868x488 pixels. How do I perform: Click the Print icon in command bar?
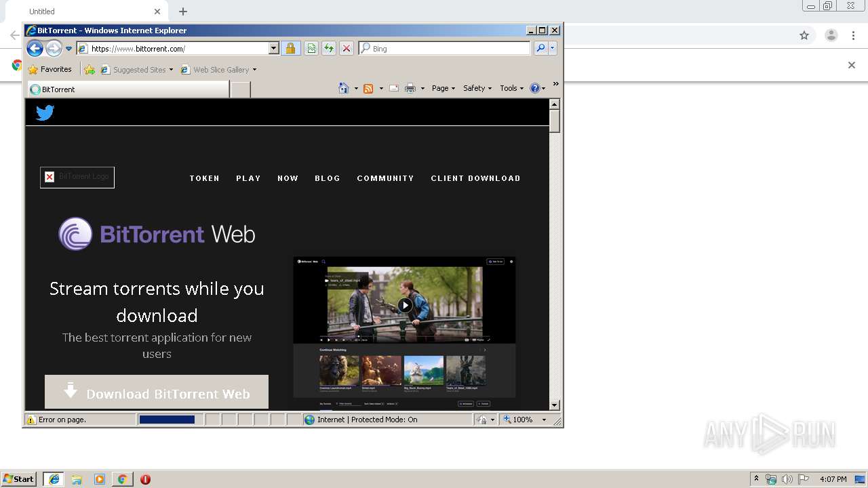410,88
